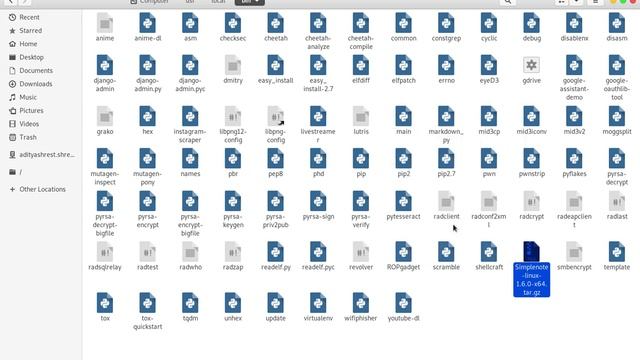Click the "mutagen-inspect" file name
640x360 pixels.
pyautogui.click(x=105, y=178)
